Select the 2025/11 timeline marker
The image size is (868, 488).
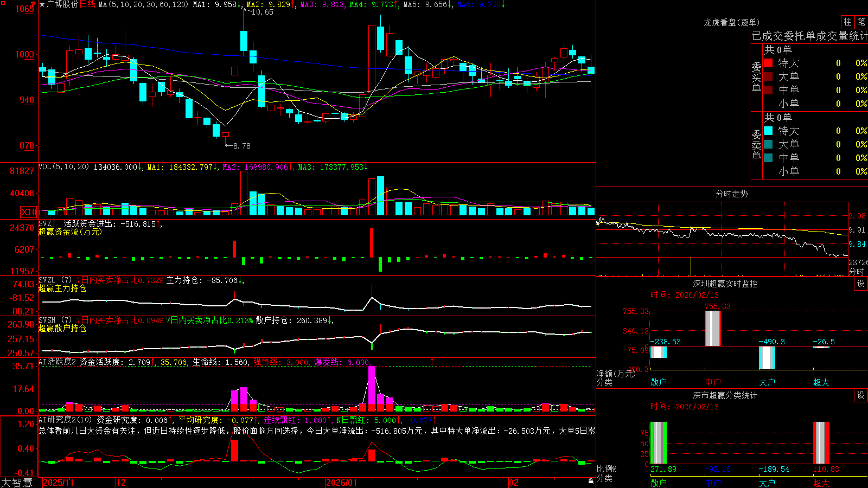pyautogui.click(x=58, y=483)
